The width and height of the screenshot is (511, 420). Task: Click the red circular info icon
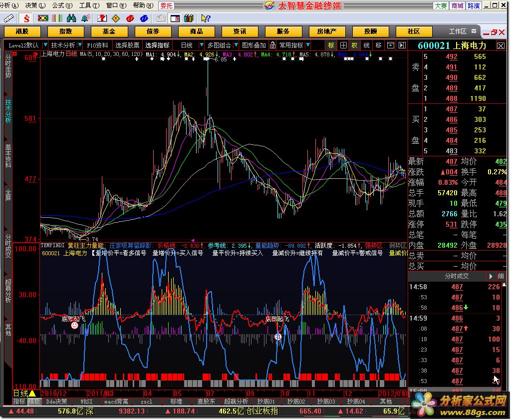tap(130, 18)
